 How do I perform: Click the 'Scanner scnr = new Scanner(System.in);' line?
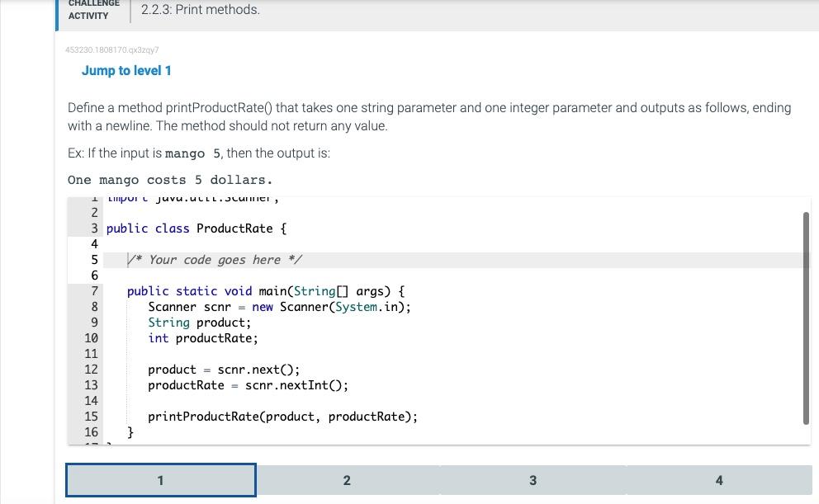(x=279, y=307)
